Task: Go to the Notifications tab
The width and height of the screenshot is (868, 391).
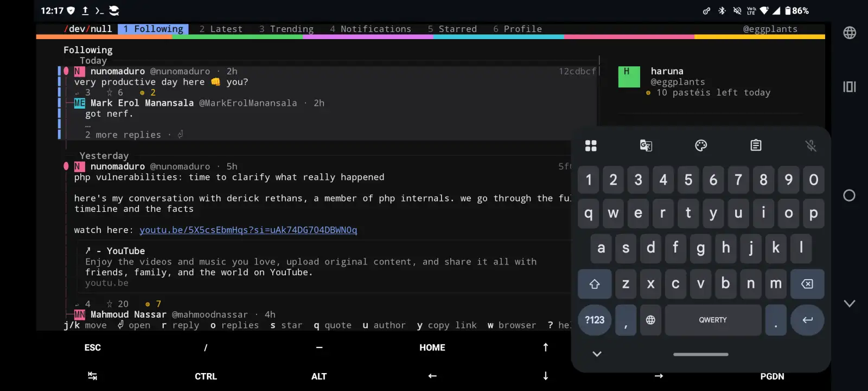Action: (371, 29)
